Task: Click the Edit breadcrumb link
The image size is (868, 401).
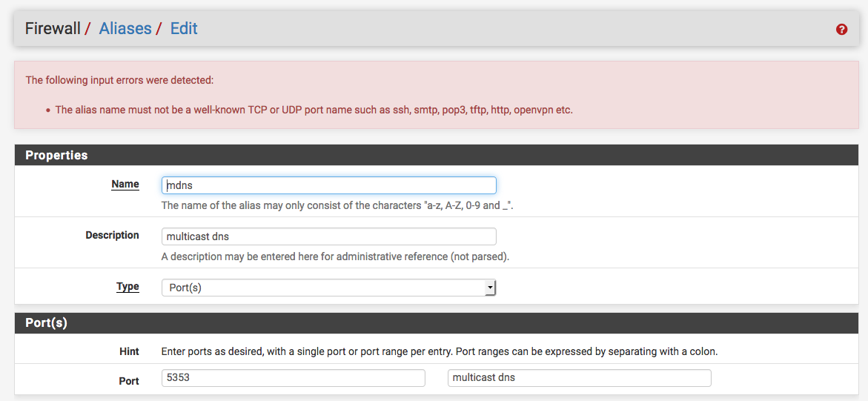Action: tap(184, 28)
